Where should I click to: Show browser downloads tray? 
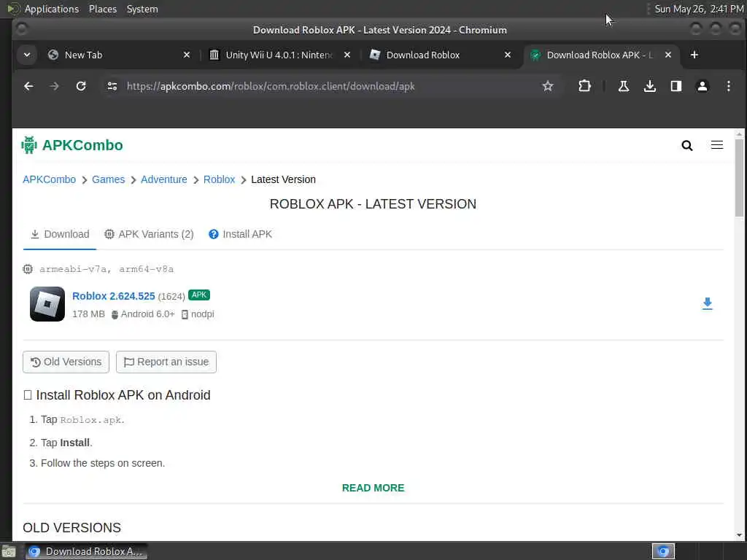pyautogui.click(x=650, y=86)
